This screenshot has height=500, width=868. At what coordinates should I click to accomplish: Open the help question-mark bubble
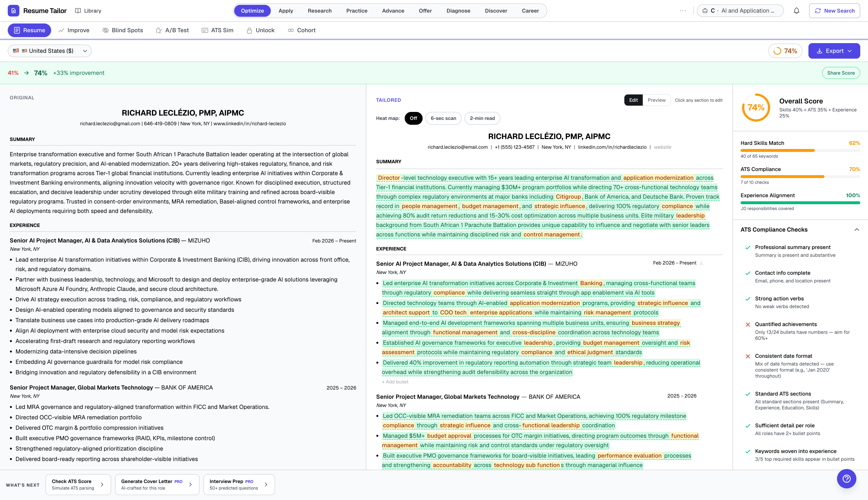[x=846, y=478]
